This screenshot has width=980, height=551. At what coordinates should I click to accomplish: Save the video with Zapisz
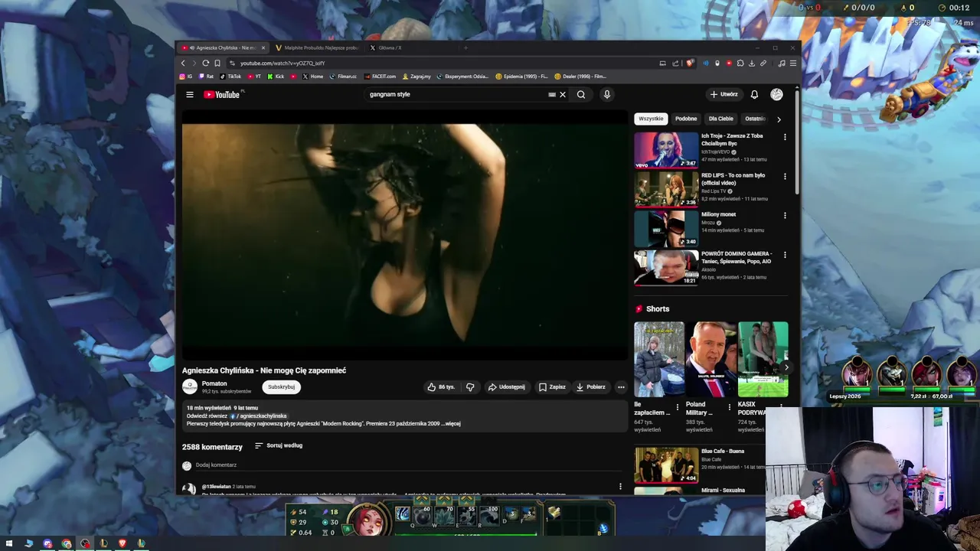pyautogui.click(x=552, y=387)
